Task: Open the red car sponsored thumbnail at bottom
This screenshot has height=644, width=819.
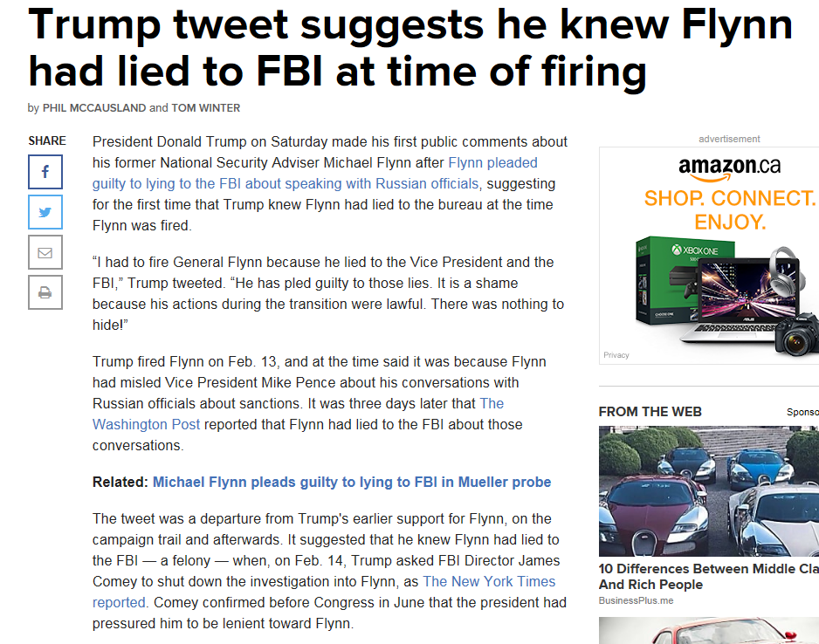Action: tap(709, 630)
